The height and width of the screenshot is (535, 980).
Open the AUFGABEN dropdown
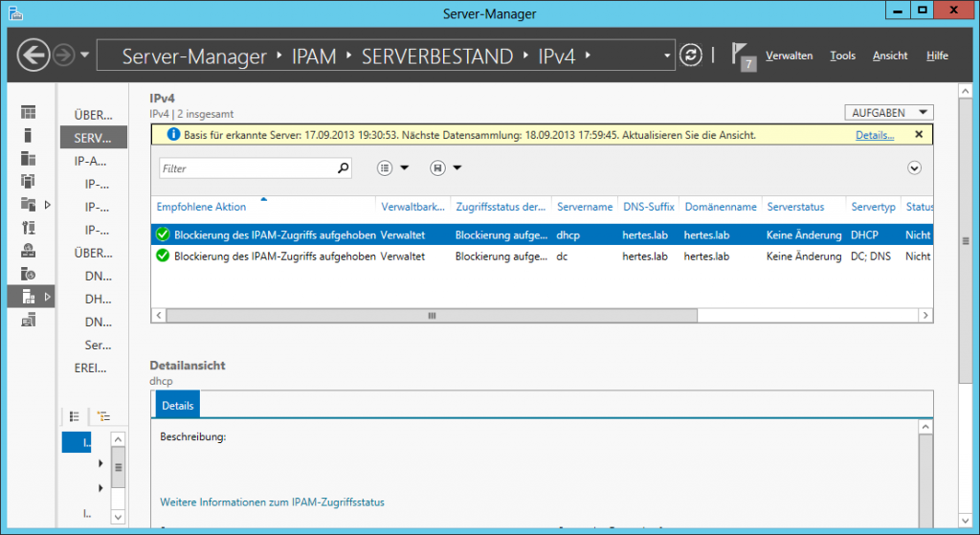coord(889,113)
